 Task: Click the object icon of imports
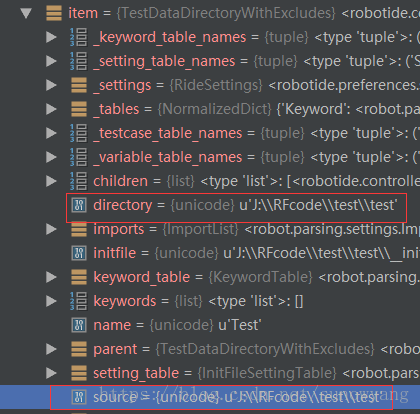click(x=79, y=229)
